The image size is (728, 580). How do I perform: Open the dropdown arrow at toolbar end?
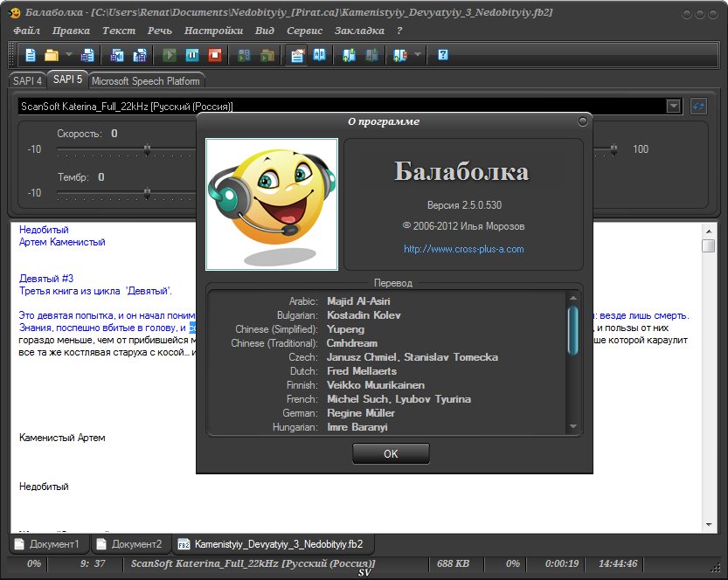click(418, 55)
